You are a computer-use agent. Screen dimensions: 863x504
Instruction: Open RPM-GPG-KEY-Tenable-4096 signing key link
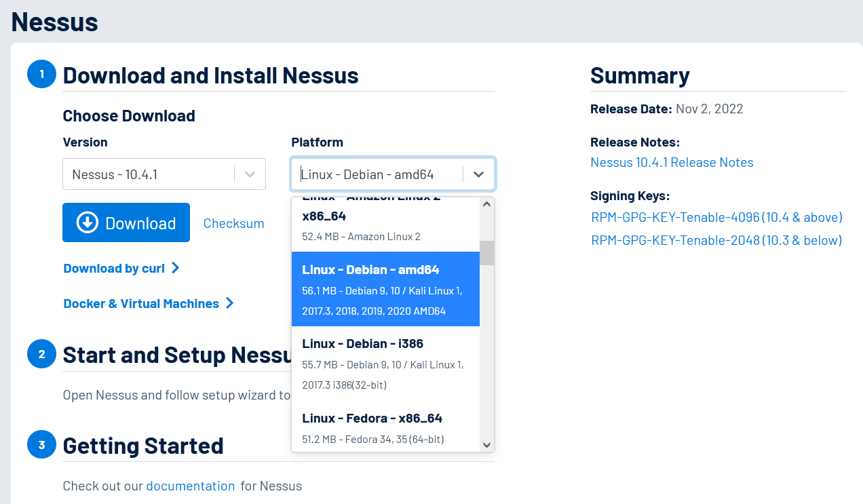click(716, 217)
